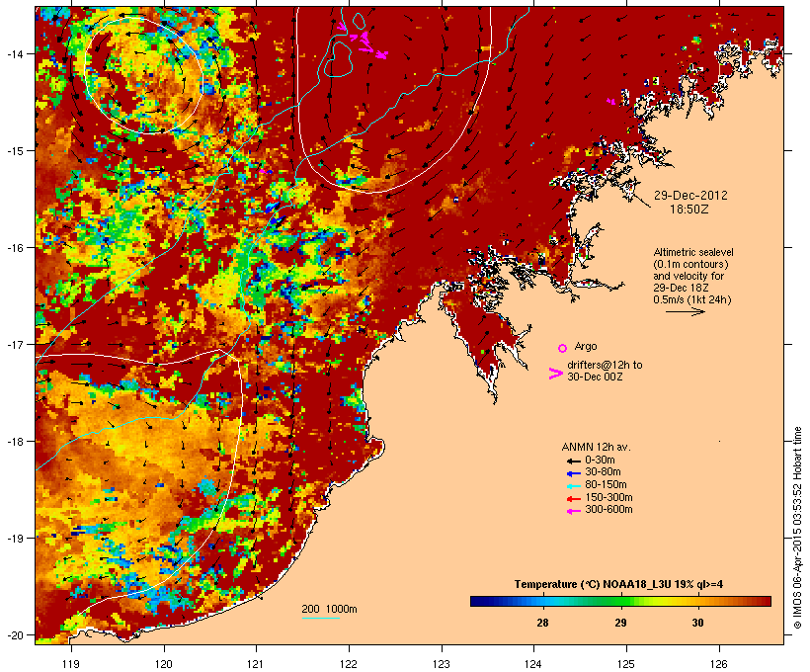Image resolution: width=810 pixels, height=672 pixels.
Task: Click the Temperature NOAA18_L3U title
Action: coord(618,585)
